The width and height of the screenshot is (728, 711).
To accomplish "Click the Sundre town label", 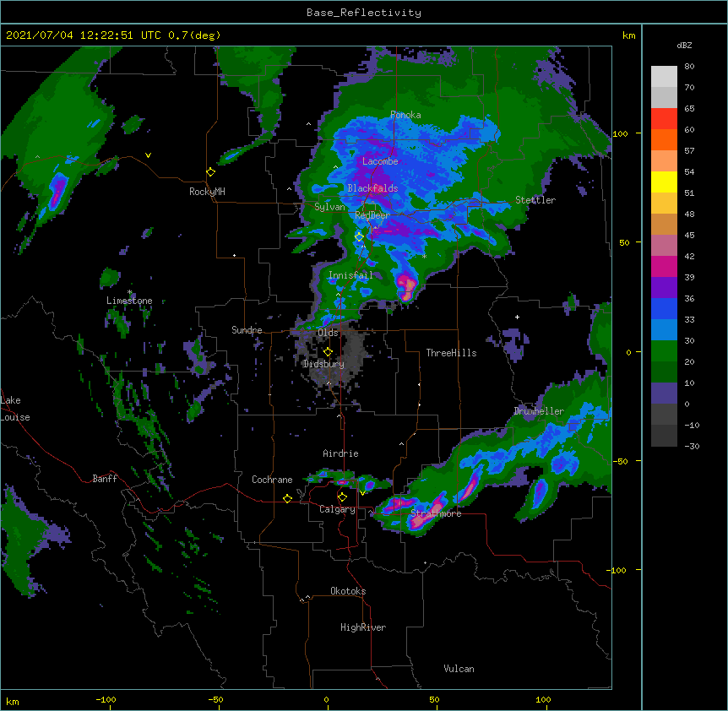I will pyautogui.click(x=247, y=330).
